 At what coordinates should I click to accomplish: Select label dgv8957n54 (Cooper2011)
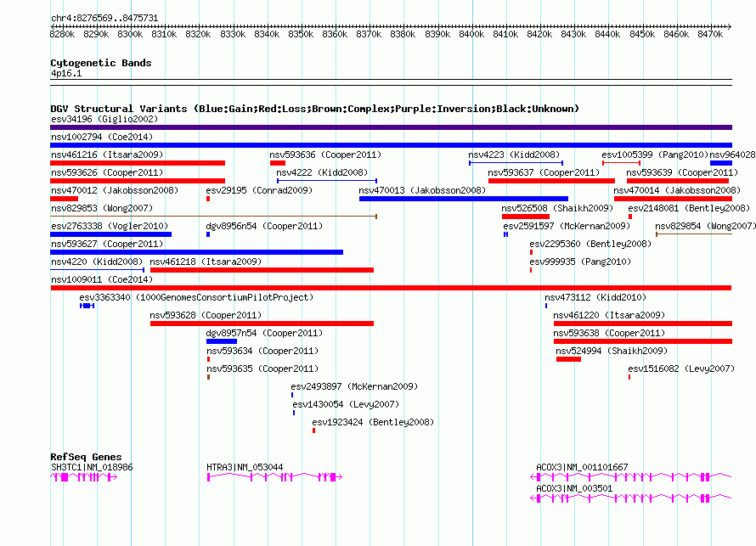264,333
